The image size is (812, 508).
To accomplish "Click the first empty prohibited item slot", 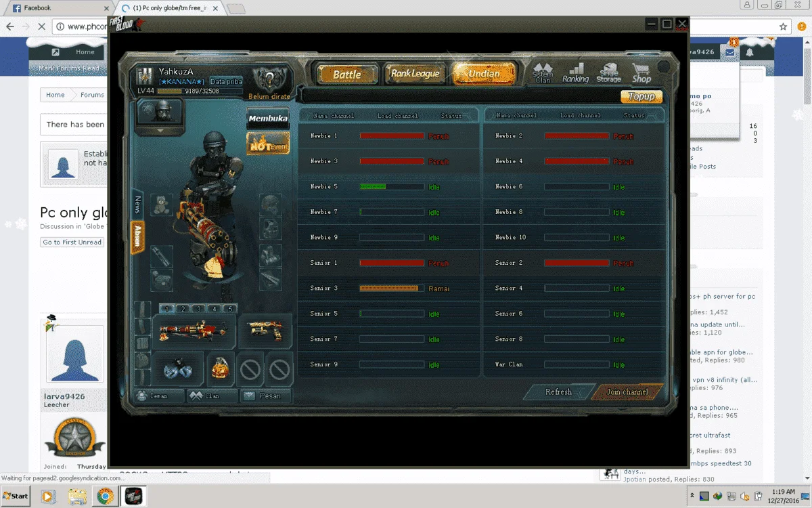I will (250, 369).
